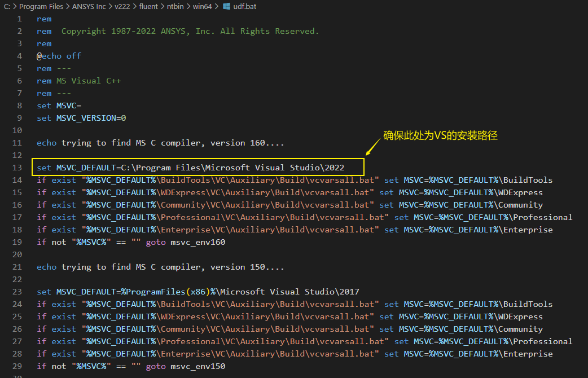The image size is (588, 378).
Task: Click 'rem MS Visual C++' comment line
Action: point(79,81)
